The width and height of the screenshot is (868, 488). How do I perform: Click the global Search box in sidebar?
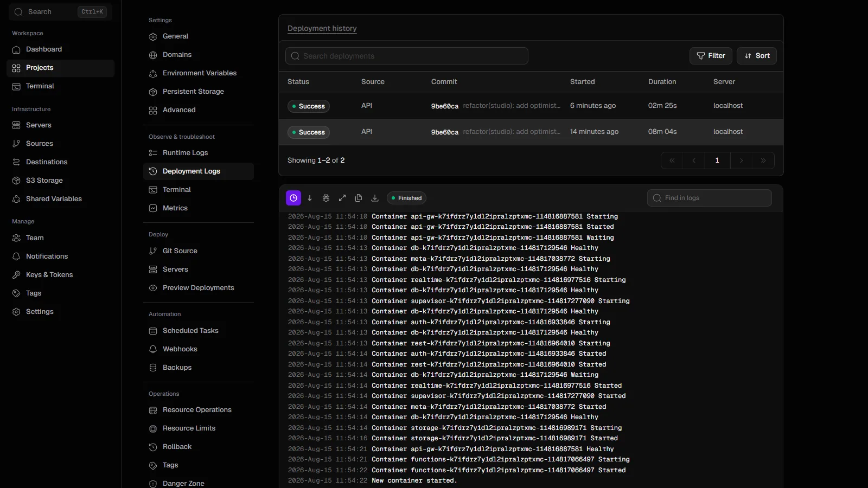coord(60,12)
